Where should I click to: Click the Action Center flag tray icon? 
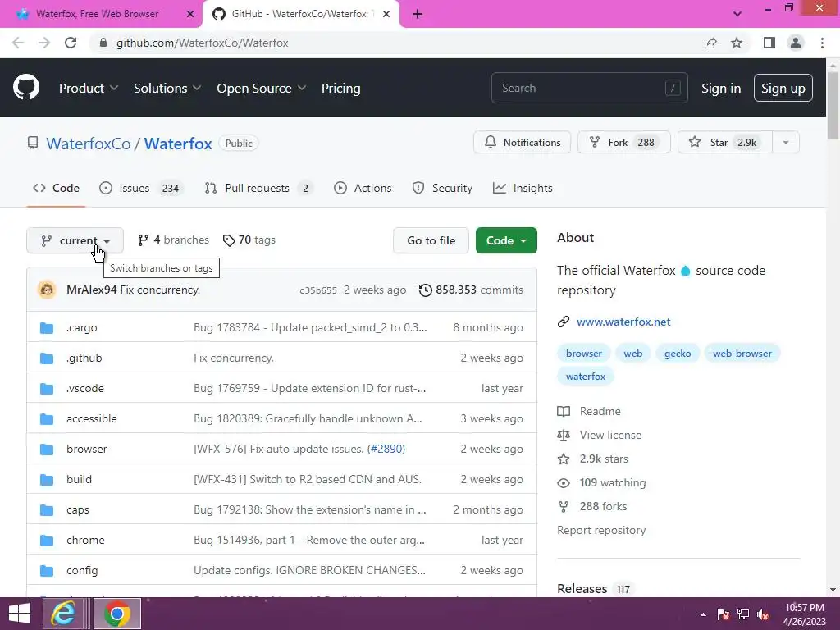[724, 614]
